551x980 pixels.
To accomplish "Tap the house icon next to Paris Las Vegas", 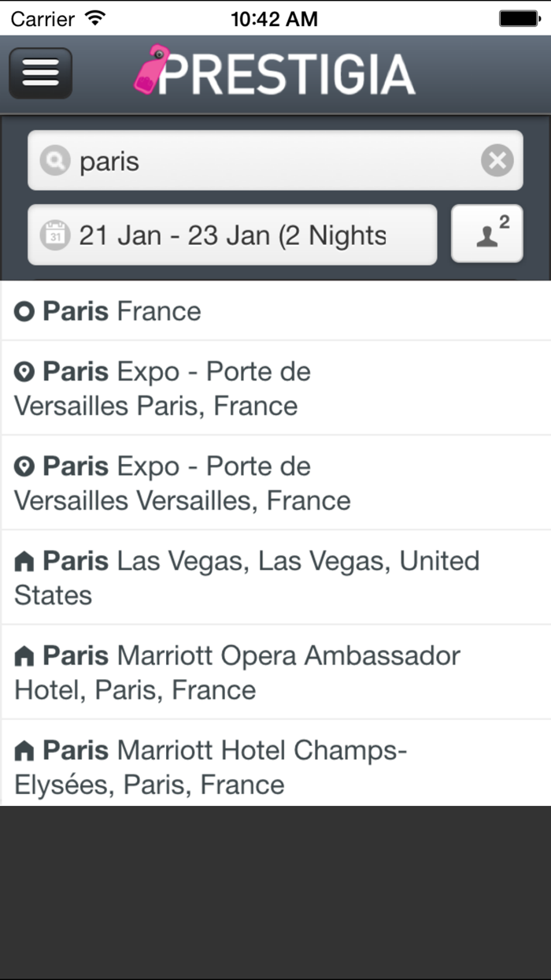I will coord(25,562).
